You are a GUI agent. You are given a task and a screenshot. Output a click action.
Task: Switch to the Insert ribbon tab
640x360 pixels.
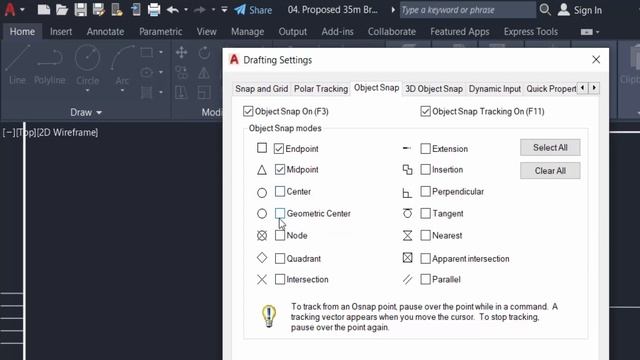61,31
